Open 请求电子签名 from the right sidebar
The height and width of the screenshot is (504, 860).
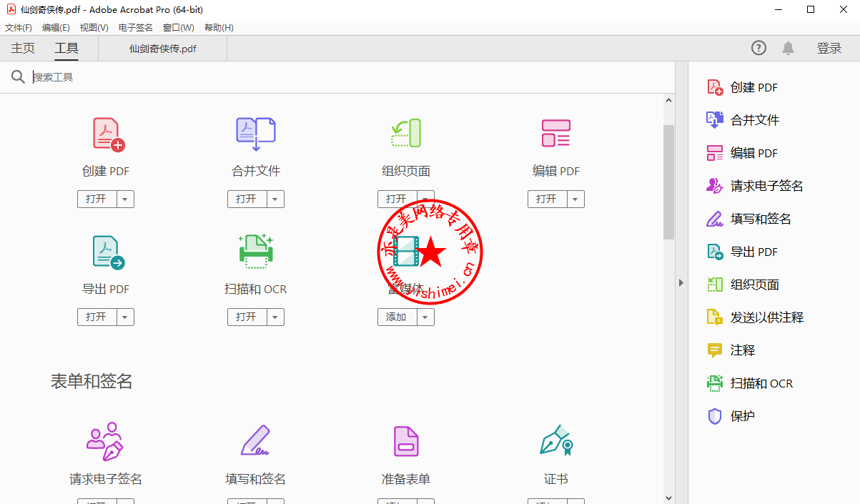755,186
